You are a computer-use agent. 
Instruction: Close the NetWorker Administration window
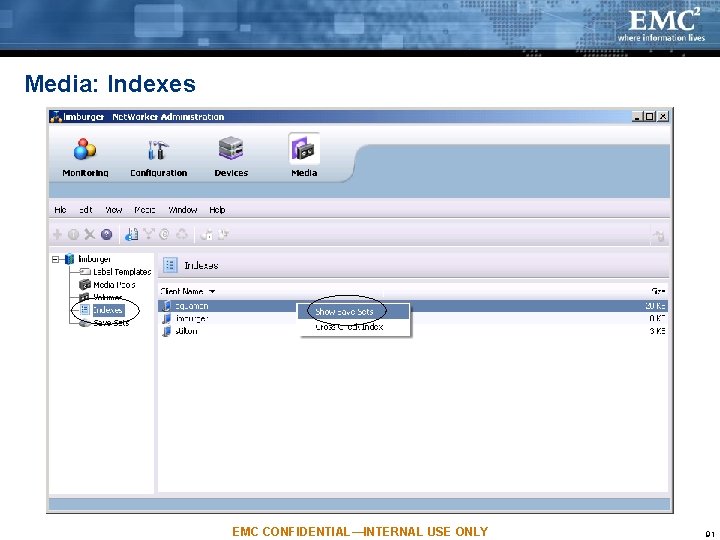coord(663,117)
